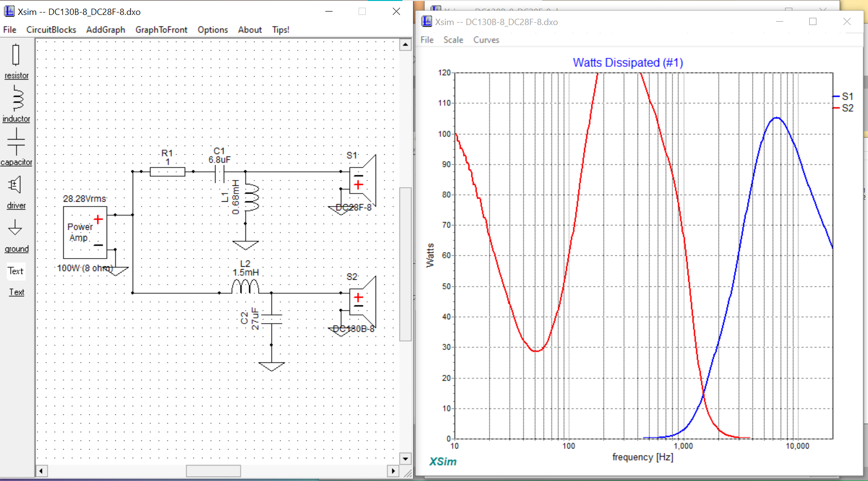
Task: Open the AddGraph menu
Action: click(x=106, y=30)
